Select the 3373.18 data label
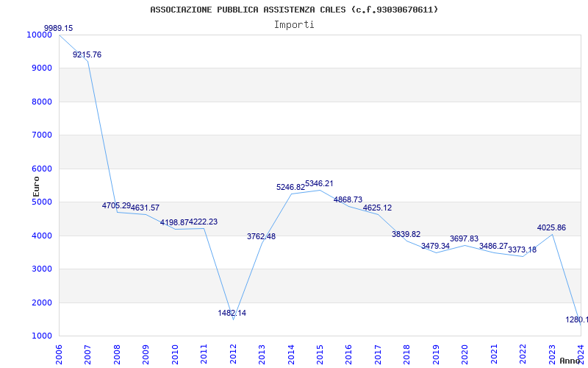Image resolution: width=588 pixels, height=368 pixels. 523,250
